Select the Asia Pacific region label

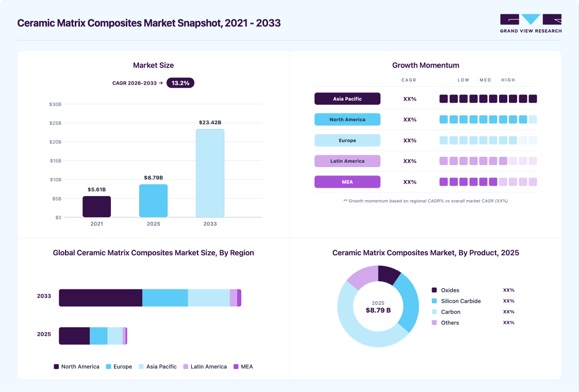347,99
